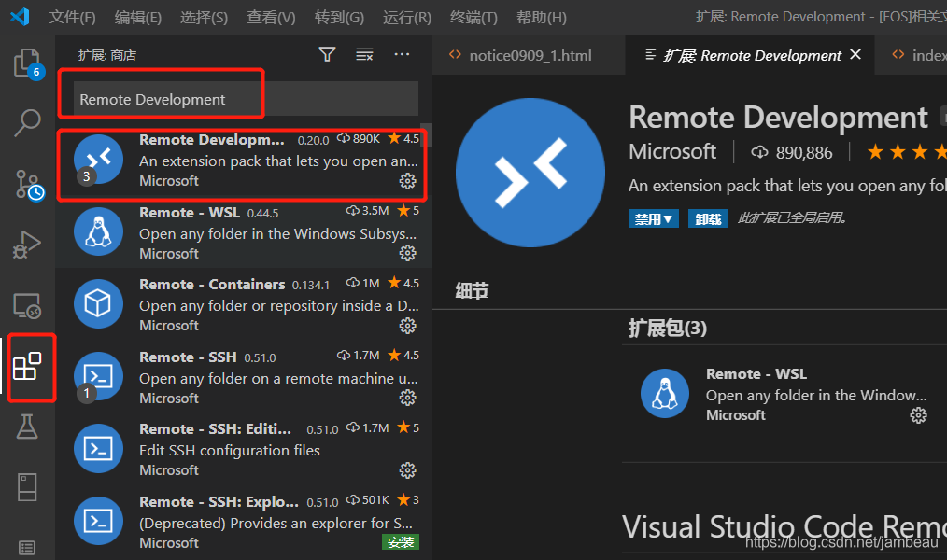Viewport: 947px width, 560px height.
Task: Open the 选择(S) menu
Action: tap(205, 18)
